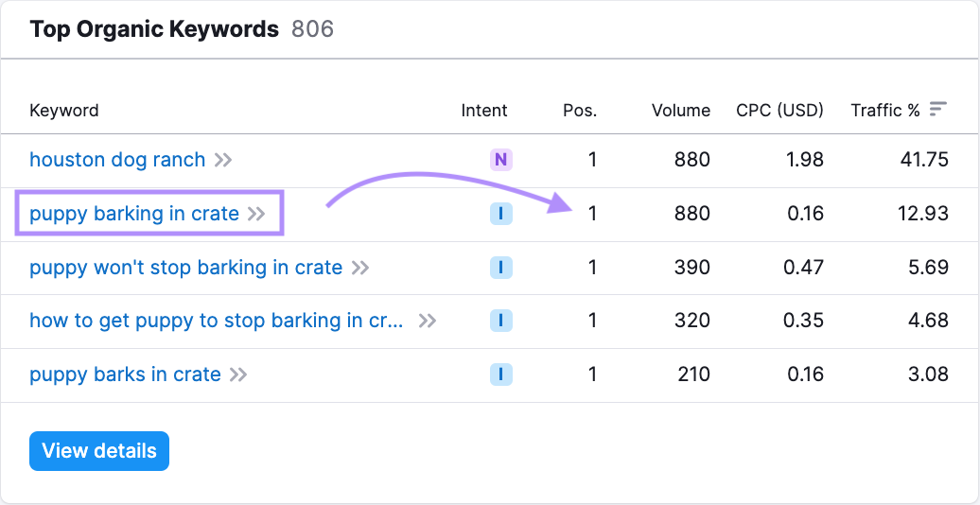The height and width of the screenshot is (505, 980).
Task: Click the I intent badge for puppy won't stop barking
Action: (500, 268)
